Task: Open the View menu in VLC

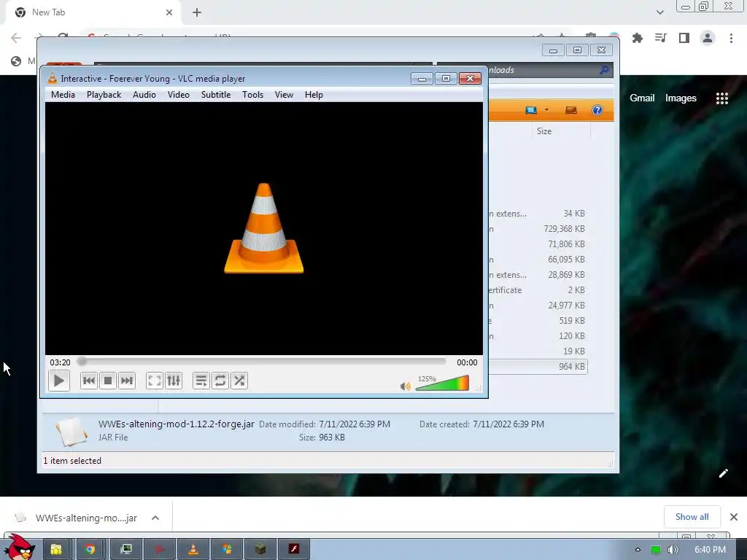Action: [284, 95]
